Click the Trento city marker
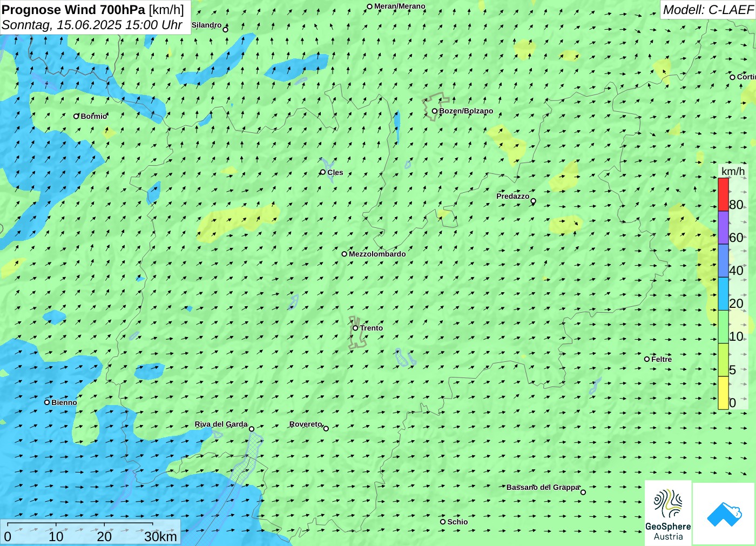Screen dimensions: 756x546 tap(355, 328)
